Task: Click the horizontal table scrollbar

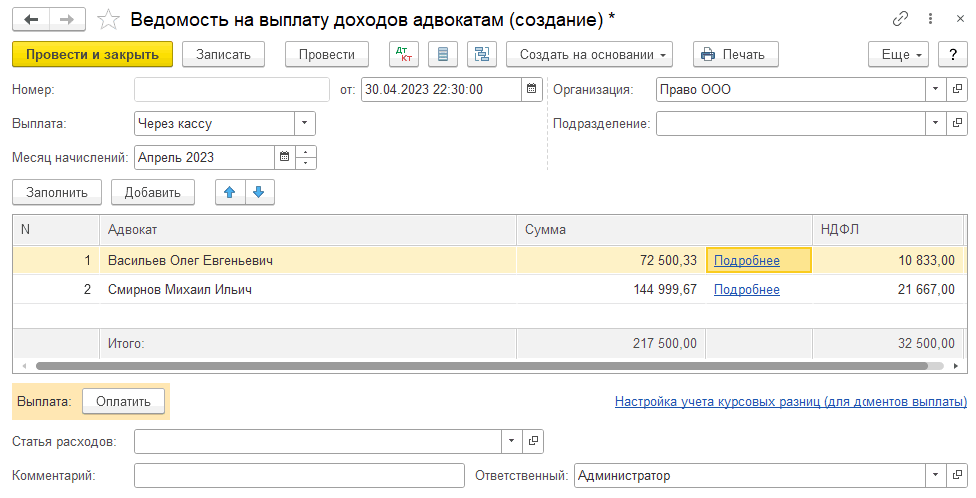Action: tap(480, 367)
